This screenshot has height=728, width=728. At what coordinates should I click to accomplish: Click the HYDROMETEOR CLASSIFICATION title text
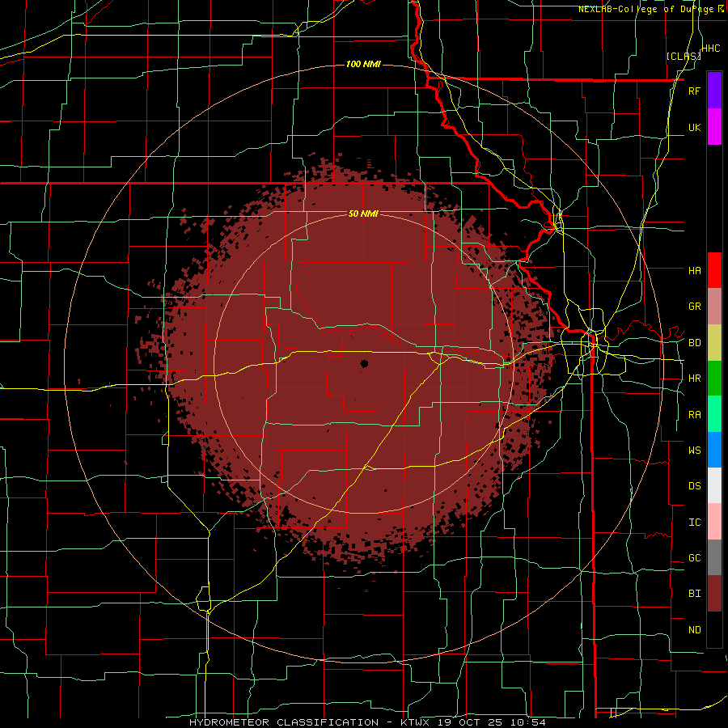click(284, 722)
